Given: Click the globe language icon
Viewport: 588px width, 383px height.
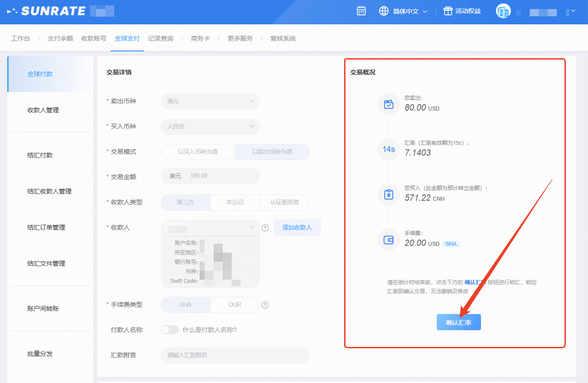Looking at the screenshot, I should tap(384, 11).
